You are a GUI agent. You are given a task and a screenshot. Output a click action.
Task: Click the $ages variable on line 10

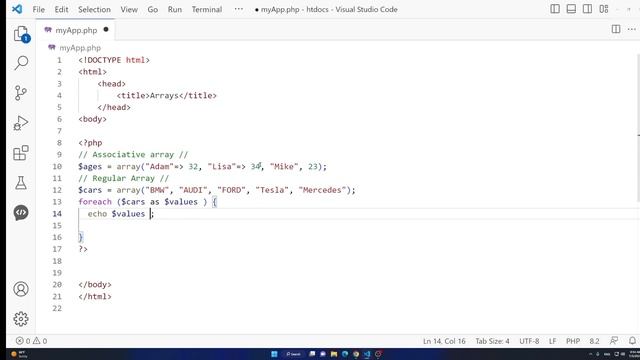(x=90, y=167)
